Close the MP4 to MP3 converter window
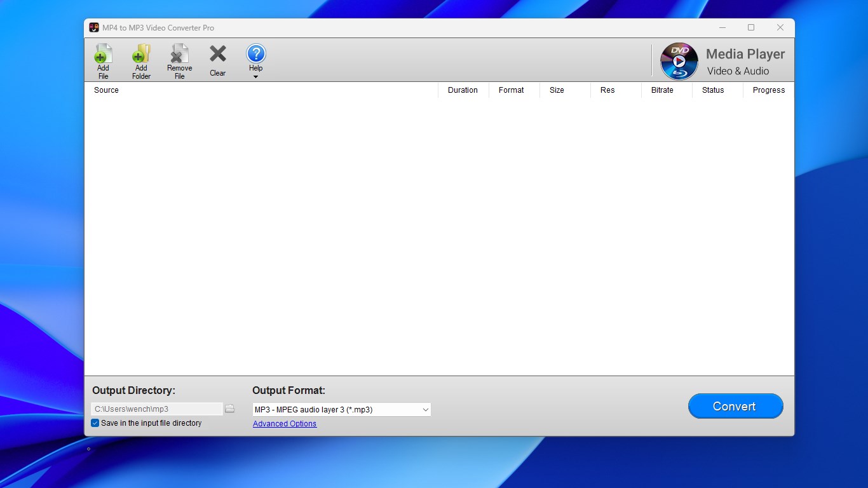Screen dimensions: 868x488 pos(780,28)
